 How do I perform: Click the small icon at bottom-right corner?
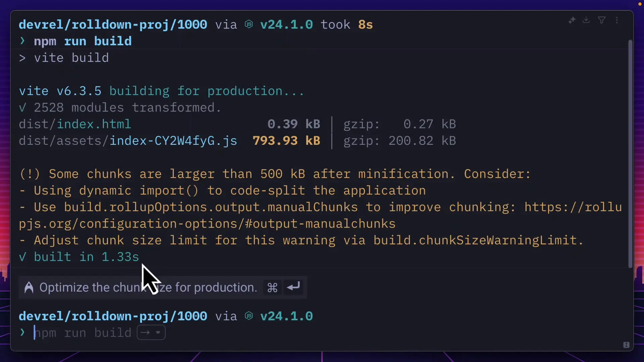[x=626, y=345]
